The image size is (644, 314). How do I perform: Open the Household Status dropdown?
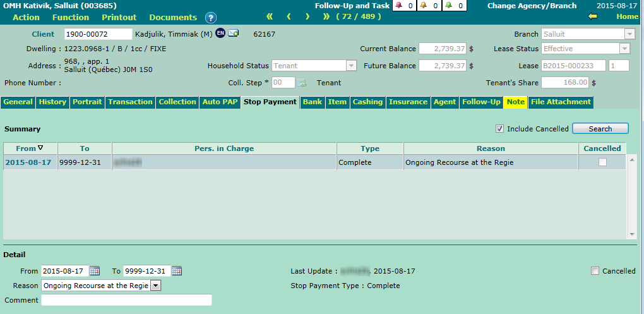pos(351,66)
